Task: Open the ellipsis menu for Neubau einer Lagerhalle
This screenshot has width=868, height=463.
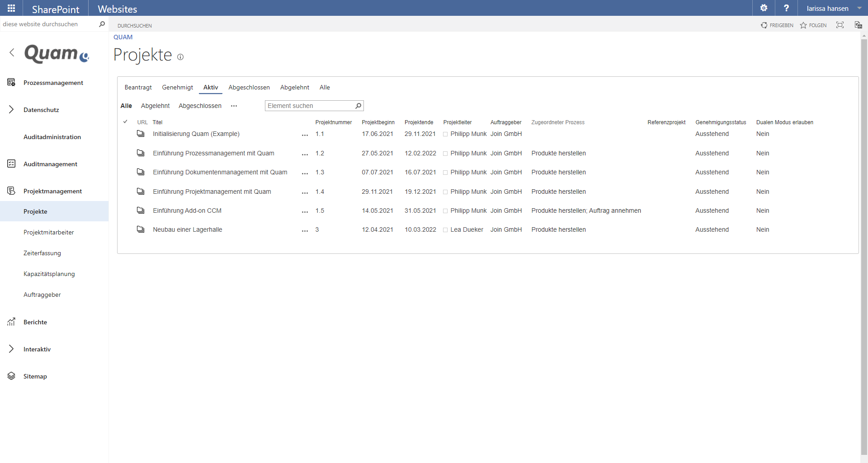Action: click(305, 231)
